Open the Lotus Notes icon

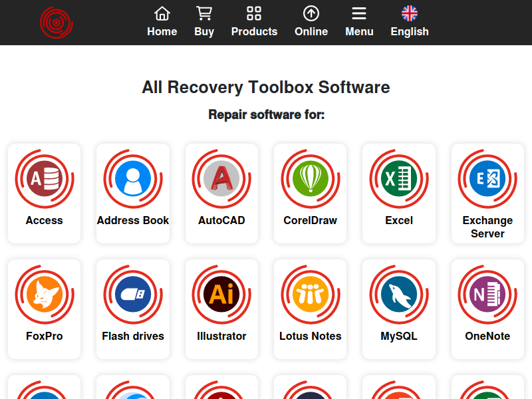(x=311, y=295)
